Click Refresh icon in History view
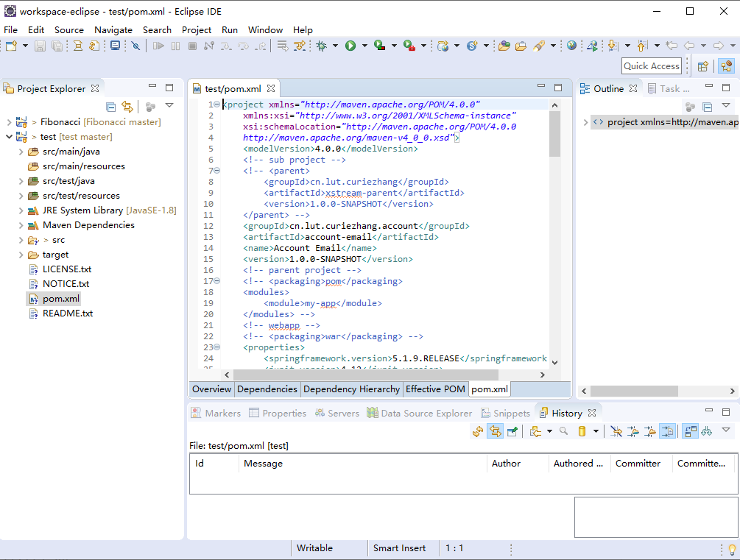The image size is (740, 560). tap(478, 431)
